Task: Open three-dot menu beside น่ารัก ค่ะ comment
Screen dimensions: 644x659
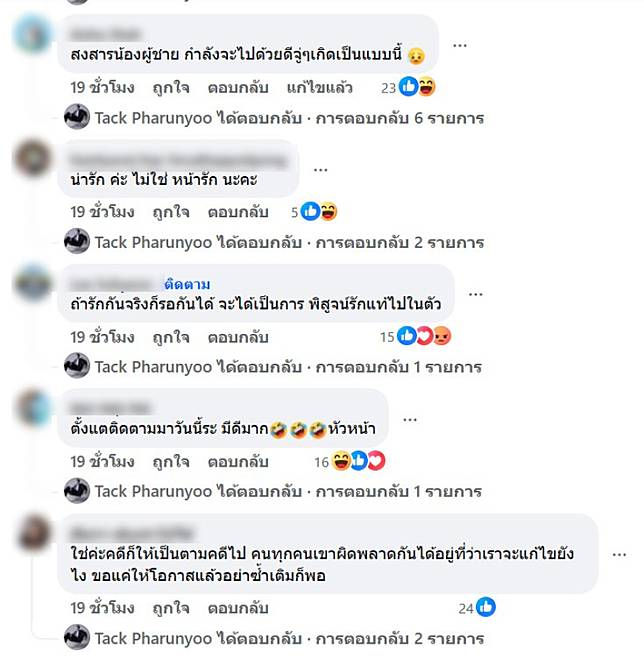Action: [320, 170]
